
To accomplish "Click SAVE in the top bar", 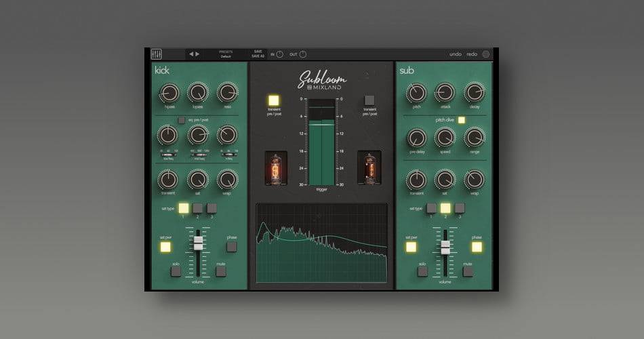I will click(x=258, y=52).
